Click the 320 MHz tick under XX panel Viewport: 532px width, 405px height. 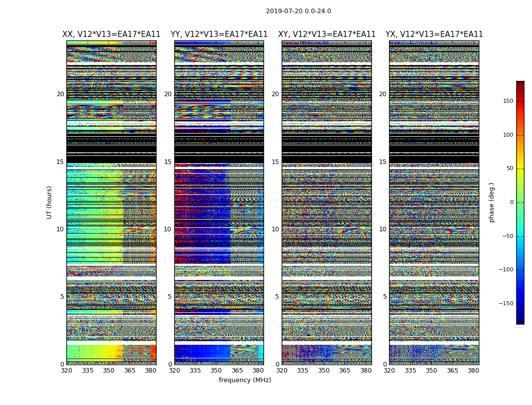pos(67,371)
